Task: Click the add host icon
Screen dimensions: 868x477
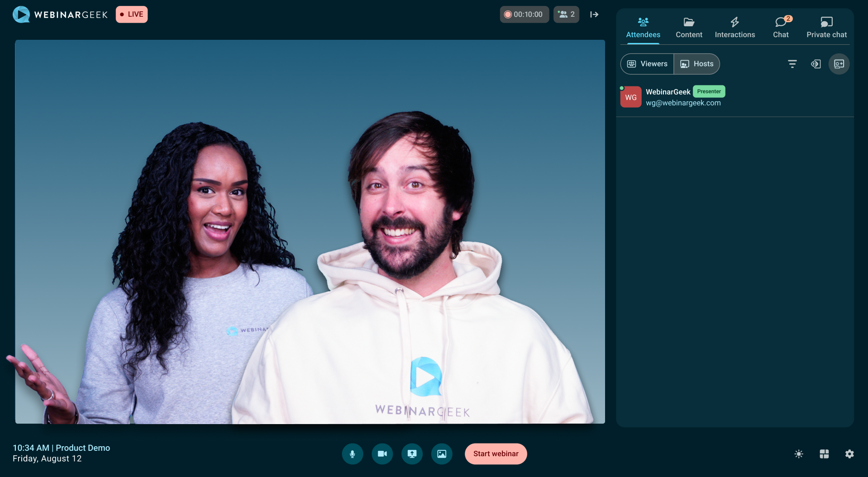Action: pos(839,64)
